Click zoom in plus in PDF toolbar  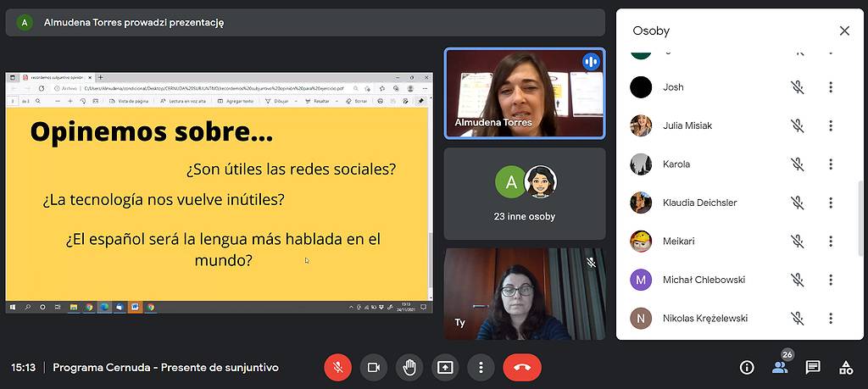(70, 101)
